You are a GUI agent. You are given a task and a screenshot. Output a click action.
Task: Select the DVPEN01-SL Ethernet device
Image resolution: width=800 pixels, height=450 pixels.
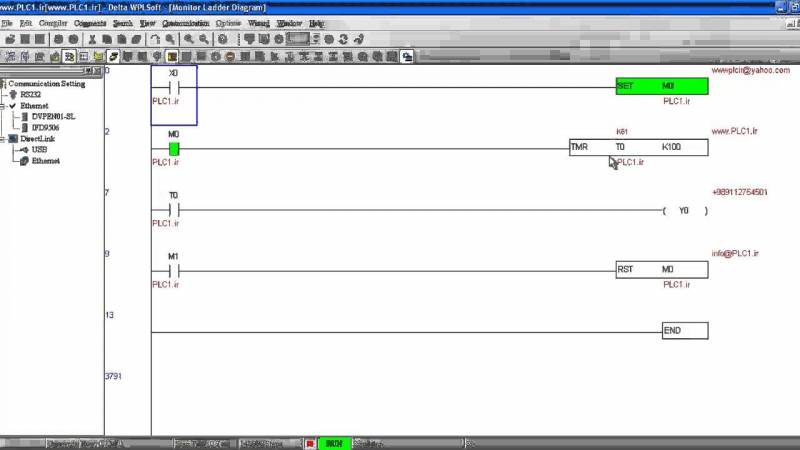pyautogui.click(x=53, y=116)
